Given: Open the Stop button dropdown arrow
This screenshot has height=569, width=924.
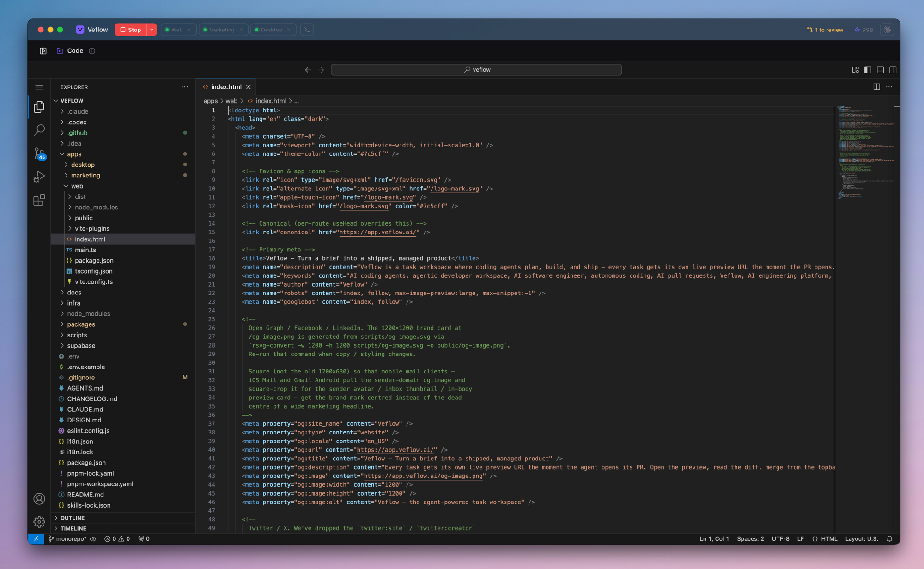Looking at the screenshot, I should 152,30.
